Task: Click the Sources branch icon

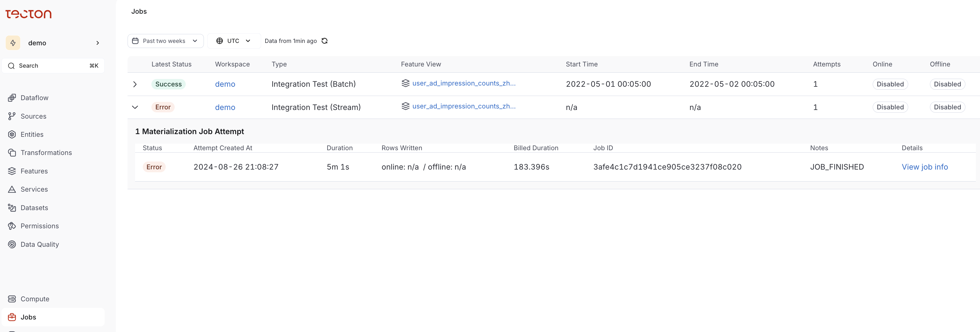Action: 12,116
